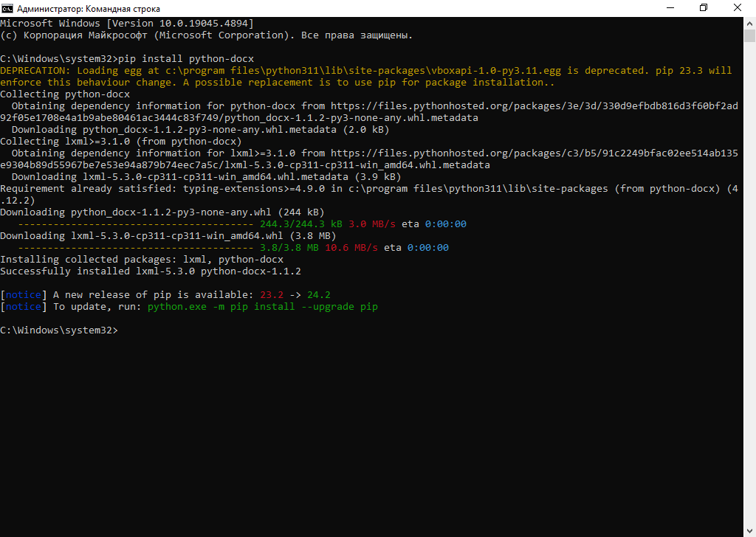The width and height of the screenshot is (756, 537).
Task: Click the scrollbar down arrow
Action: pyautogui.click(x=749, y=530)
